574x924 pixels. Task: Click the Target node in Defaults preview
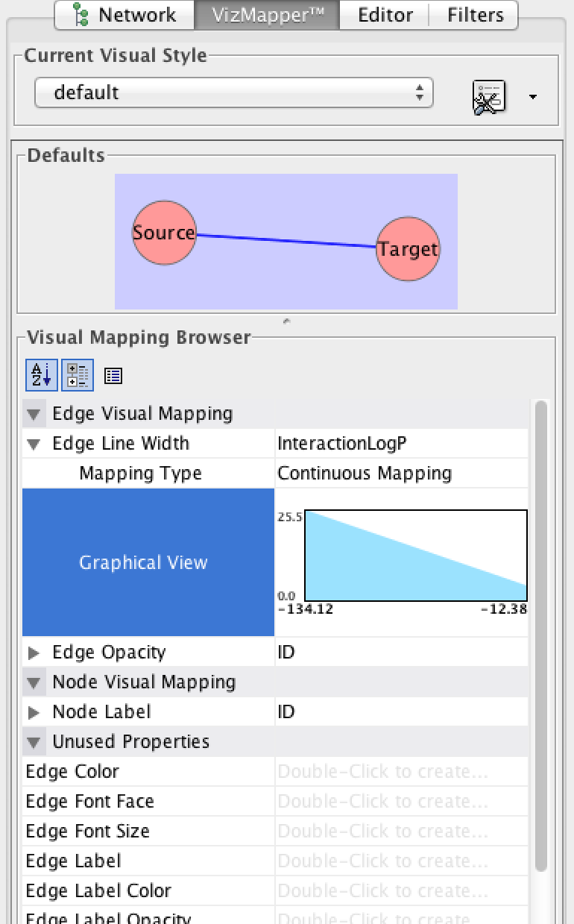point(407,249)
